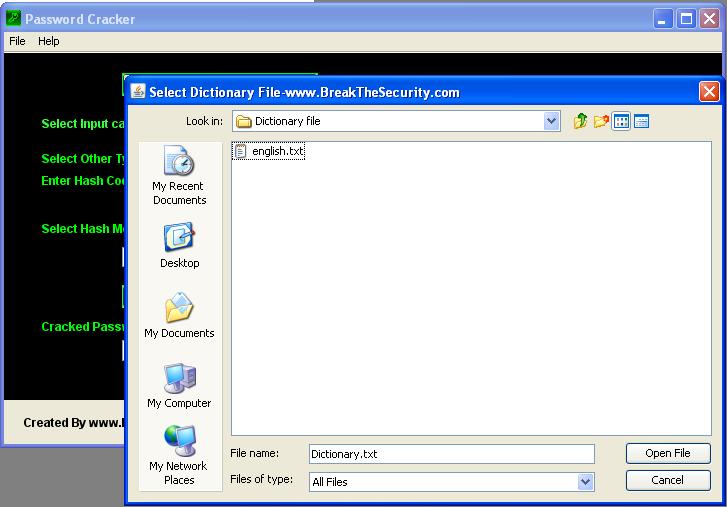Click the Open File button
The width and height of the screenshot is (727, 507).
[x=668, y=453]
